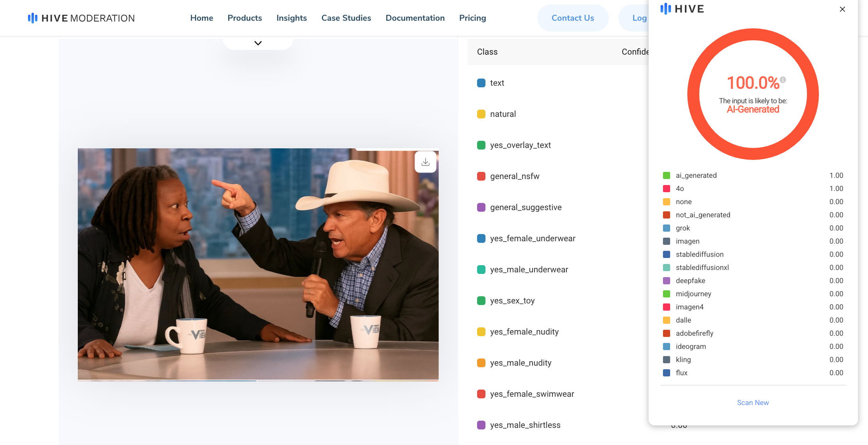868x445 pixels.
Task: Click the green ai_generated legend swatch
Action: [x=667, y=175]
